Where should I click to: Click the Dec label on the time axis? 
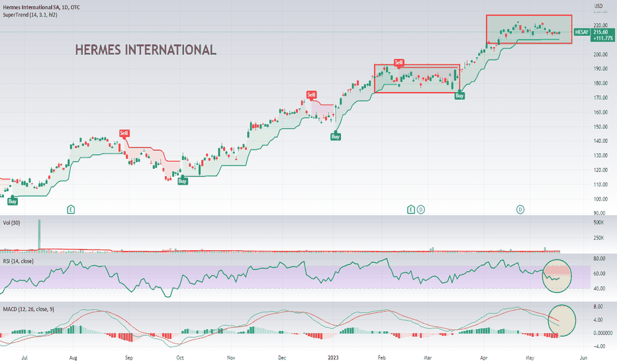tap(282, 357)
